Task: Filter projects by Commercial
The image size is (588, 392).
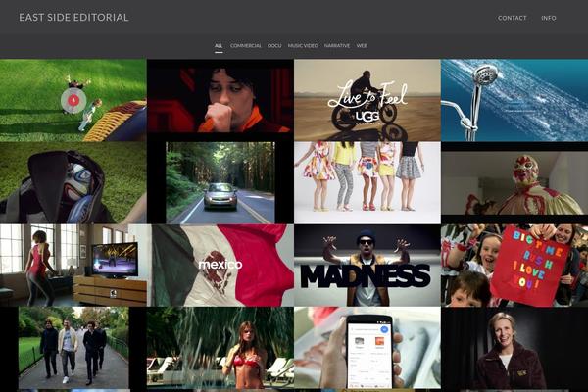Action: (x=246, y=45)
